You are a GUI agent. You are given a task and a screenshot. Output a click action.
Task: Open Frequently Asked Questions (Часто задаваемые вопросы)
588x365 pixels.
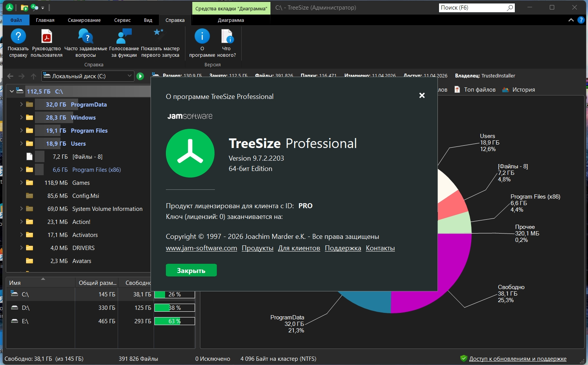point(86,36)
